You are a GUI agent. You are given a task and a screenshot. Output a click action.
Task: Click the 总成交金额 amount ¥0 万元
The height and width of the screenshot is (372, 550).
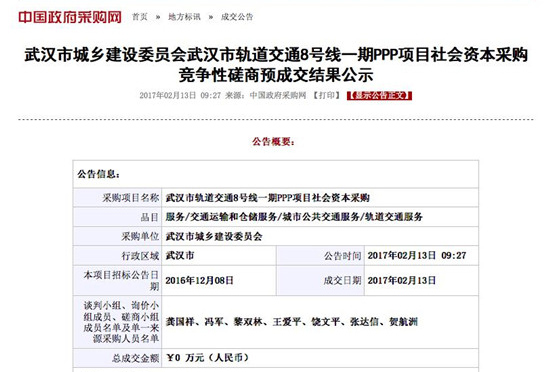pos(207,358)
